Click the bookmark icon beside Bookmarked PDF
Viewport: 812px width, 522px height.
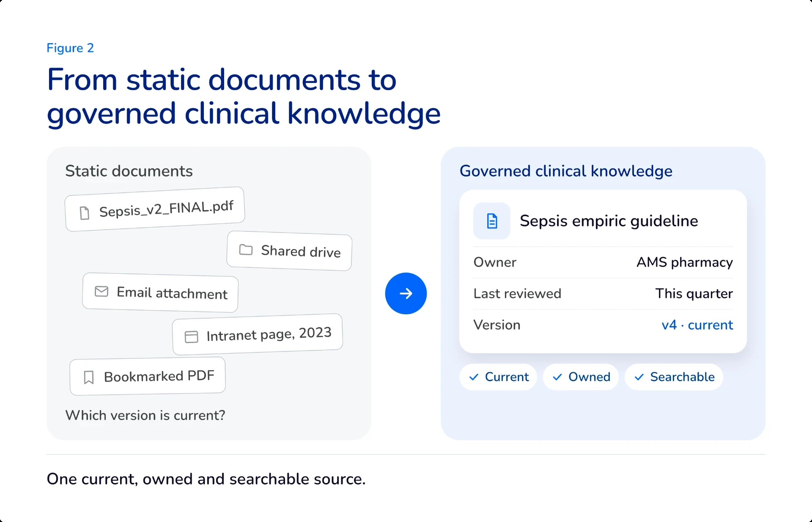click(x=89, y=377)
